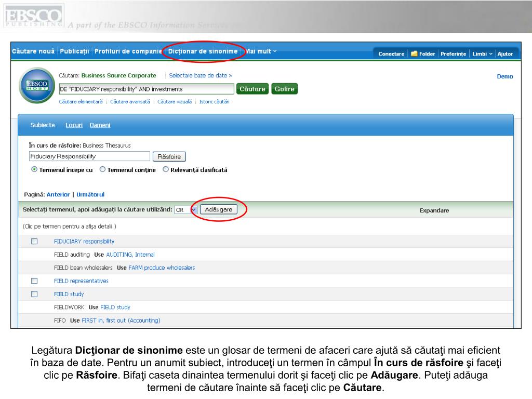Check the FIELD representatives checkbox
532x399 pixels.
34,281
